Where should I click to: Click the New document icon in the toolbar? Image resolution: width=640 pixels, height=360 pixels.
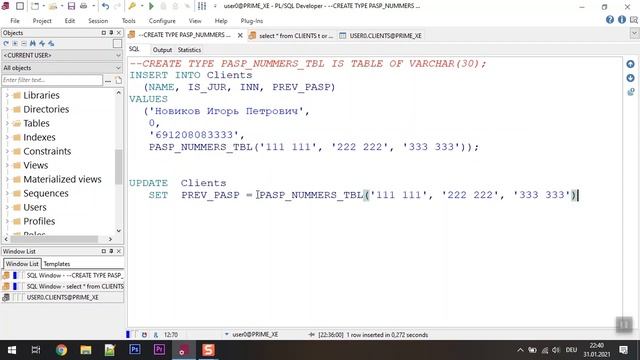pos(35,6)
